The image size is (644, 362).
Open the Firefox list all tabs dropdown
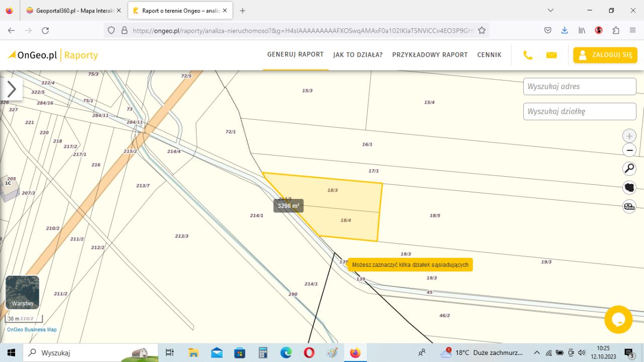550,10
